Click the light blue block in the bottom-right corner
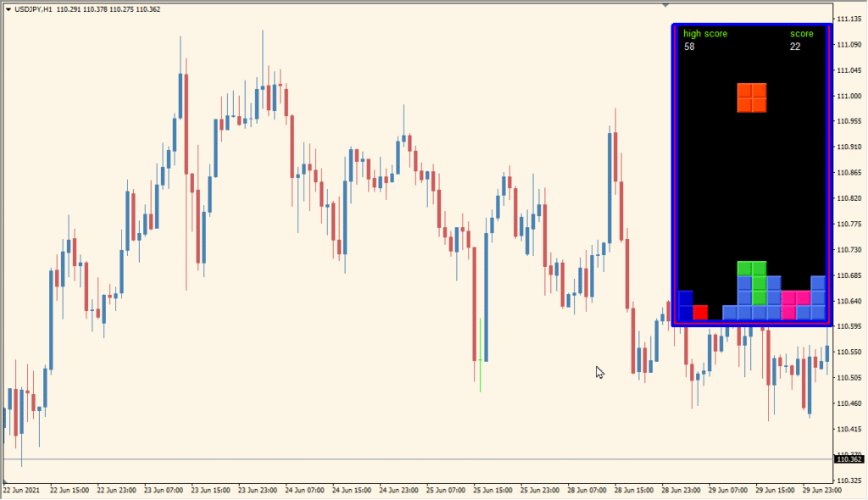The height and width of the screenshot is (500, 868). [x=818, y=313]
